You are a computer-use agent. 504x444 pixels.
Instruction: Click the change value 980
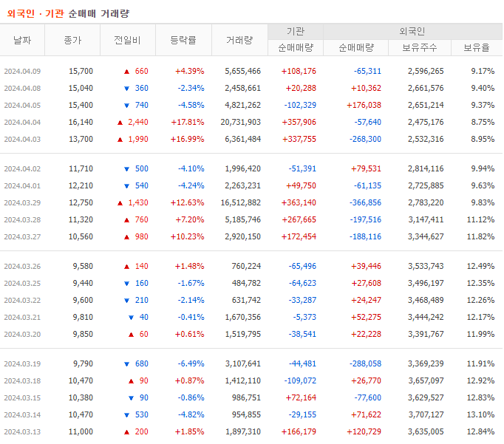tap(142, 237)
